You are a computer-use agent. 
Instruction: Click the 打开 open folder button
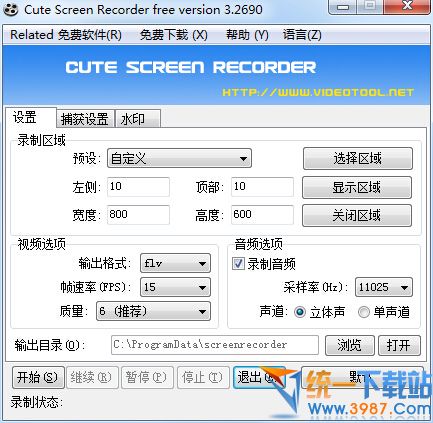[399, 345]
